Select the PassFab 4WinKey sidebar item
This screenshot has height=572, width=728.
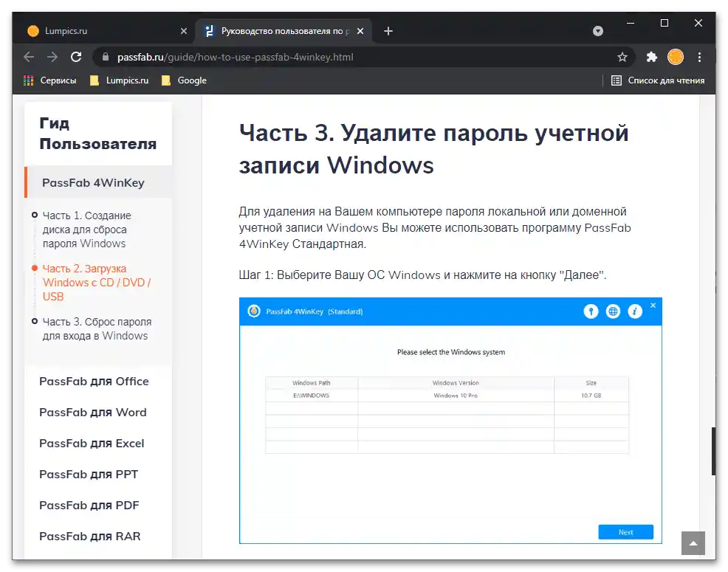point(98,182)
